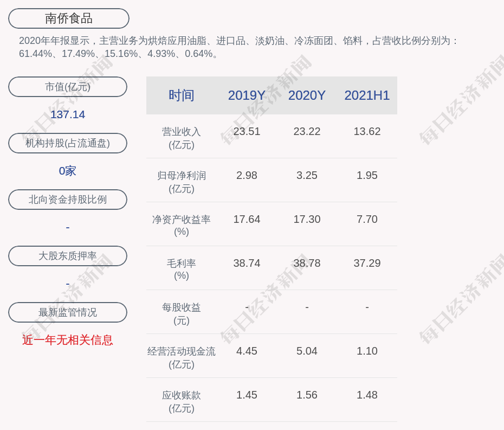
Task: Click revenue value 23.22
Action: point(307,132)
